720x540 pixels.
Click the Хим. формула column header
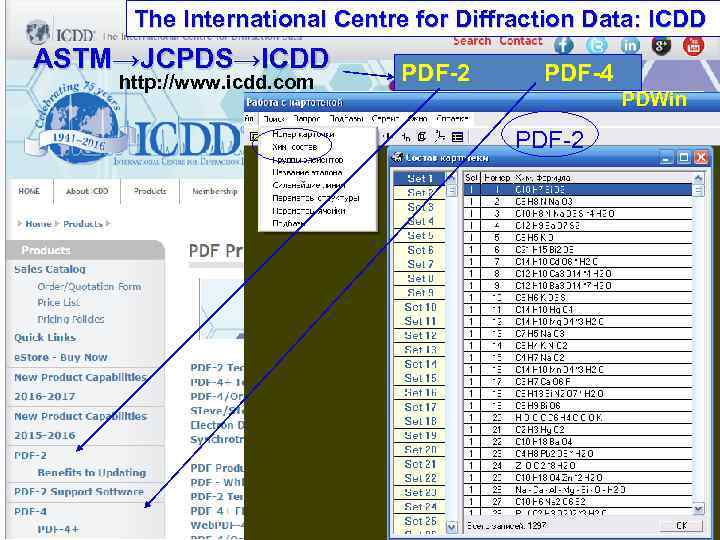(x=602, y=178)
